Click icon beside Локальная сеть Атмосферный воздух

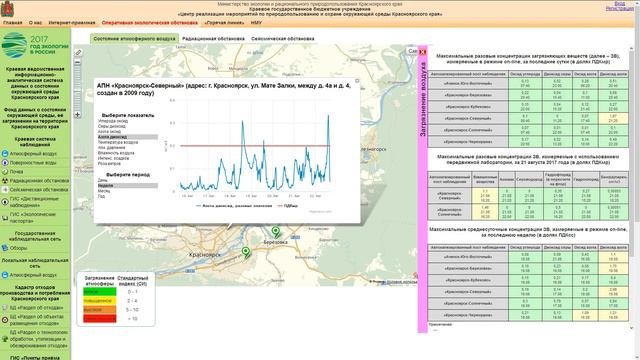pos(5,275)
